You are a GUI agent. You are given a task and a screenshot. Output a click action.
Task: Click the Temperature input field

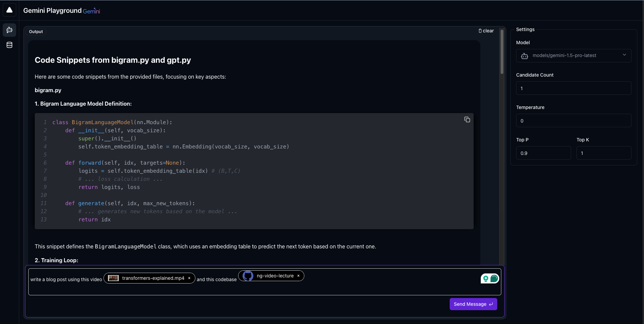(573, 120)
